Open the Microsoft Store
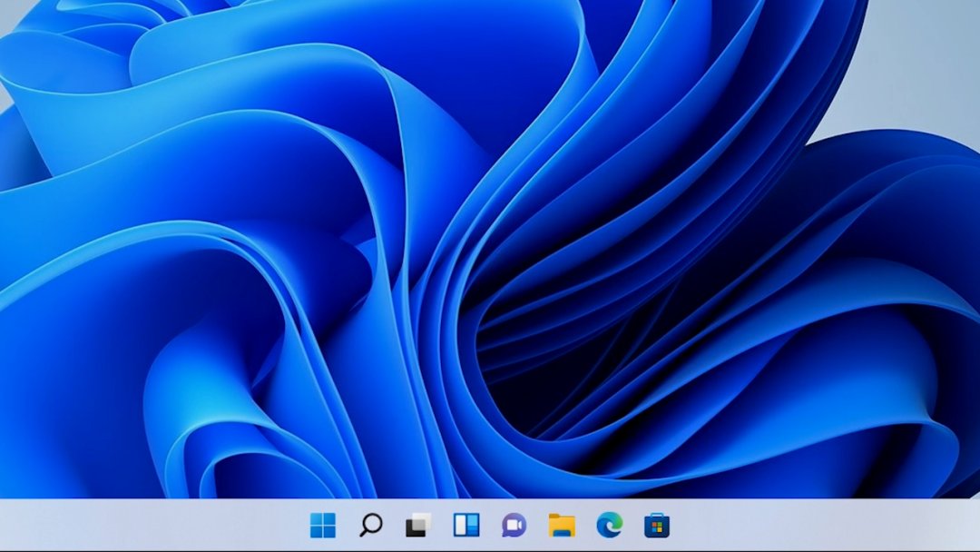This screenshot has width=980, height=552. (657, 525)
